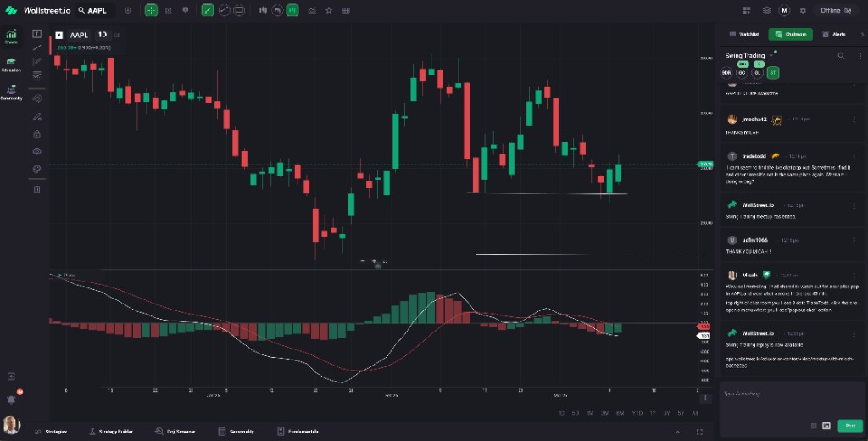Open the Strategy Builder tab
Image resolution: width=868 pixels, height=441 pixels.
tap(111, 432)
